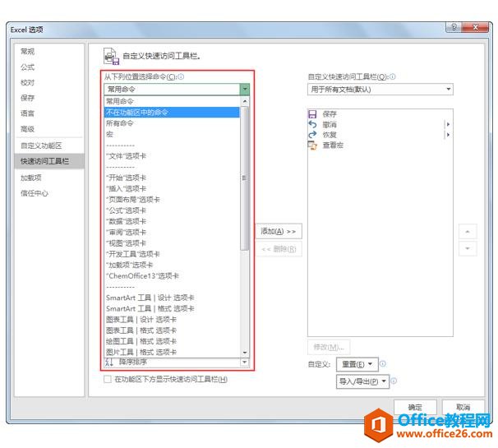Click the Redo icon in toolbar list
The height and width of the screenshot is (448, 498).
(312, 135)
